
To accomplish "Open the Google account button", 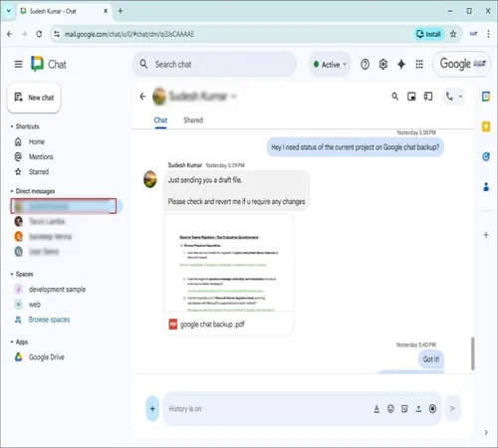I will [462, 64].
